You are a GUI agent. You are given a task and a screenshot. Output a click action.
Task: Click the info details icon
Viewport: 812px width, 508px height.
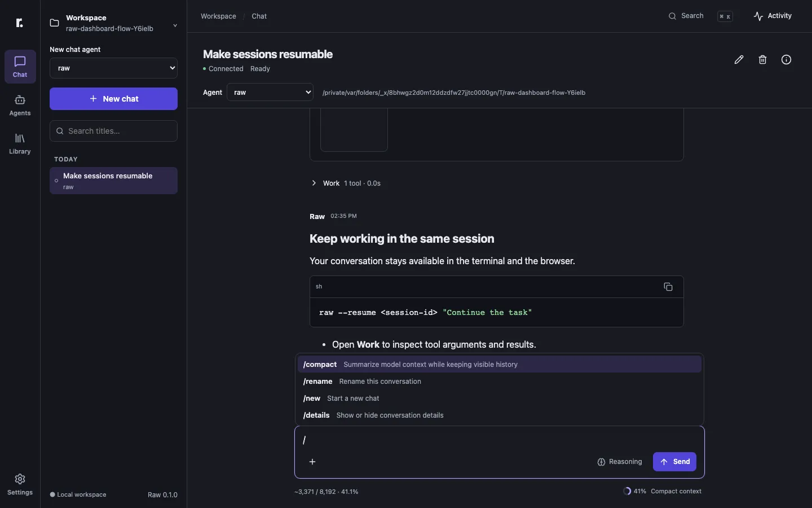(x=786, y=60)
